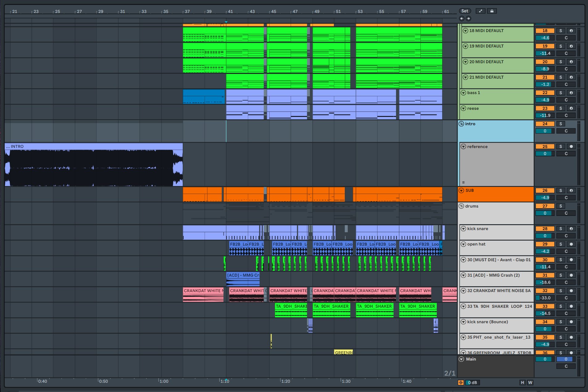Adjust track 18 volume slider at -4.6
588x392 pixels.
click(x=545, y=38)
